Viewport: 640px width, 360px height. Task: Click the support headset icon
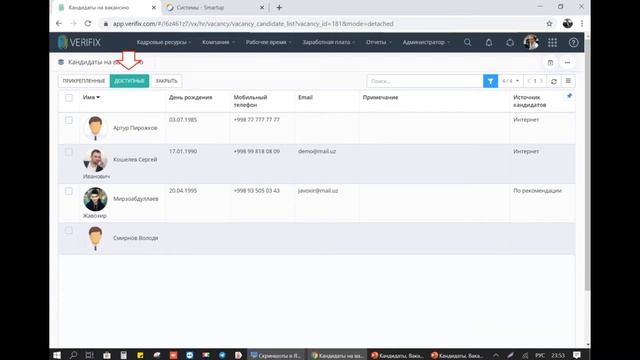(x=510, y=42)
